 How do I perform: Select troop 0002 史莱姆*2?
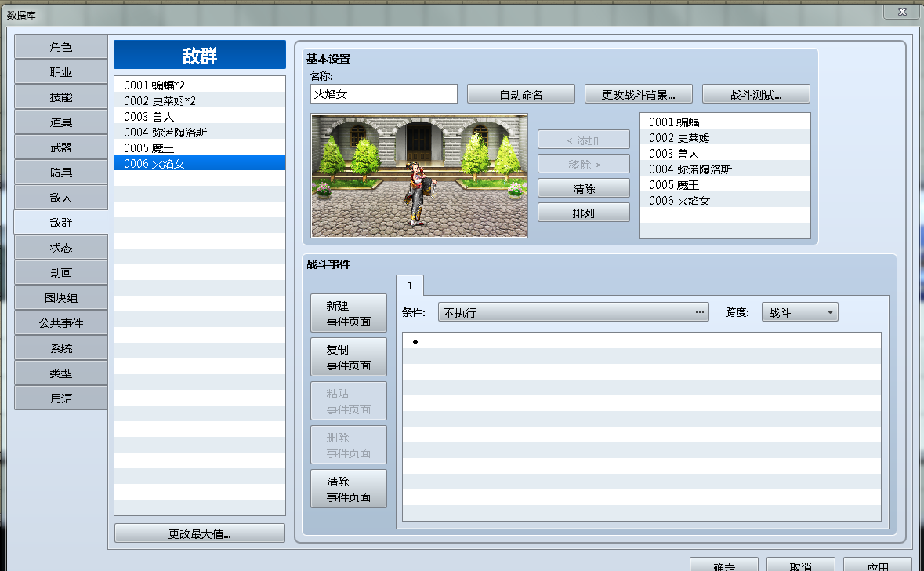coord(200,100)
